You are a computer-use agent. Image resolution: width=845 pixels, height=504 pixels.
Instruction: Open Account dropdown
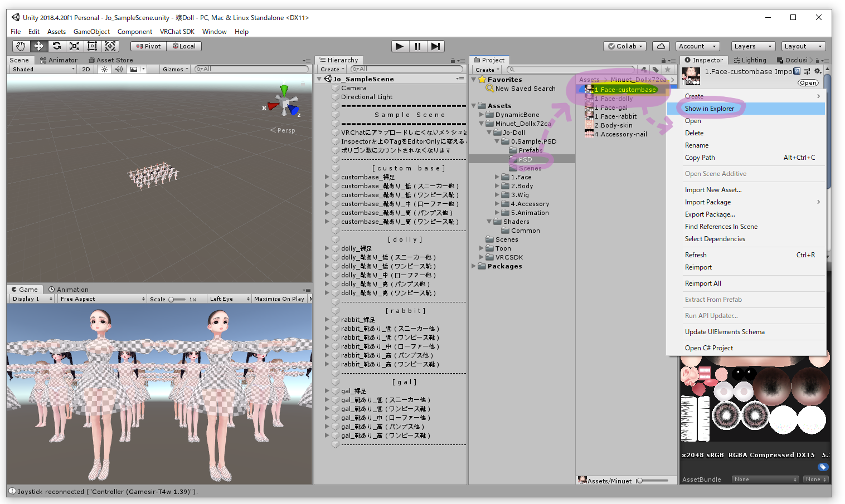tap(697, 46)
